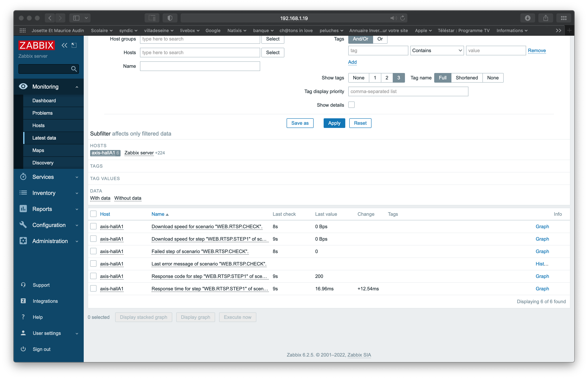The width and height of the screenshot is (588, 379).
Task: Show hidden bookmarks with double chevron
Action: point(558,30)
